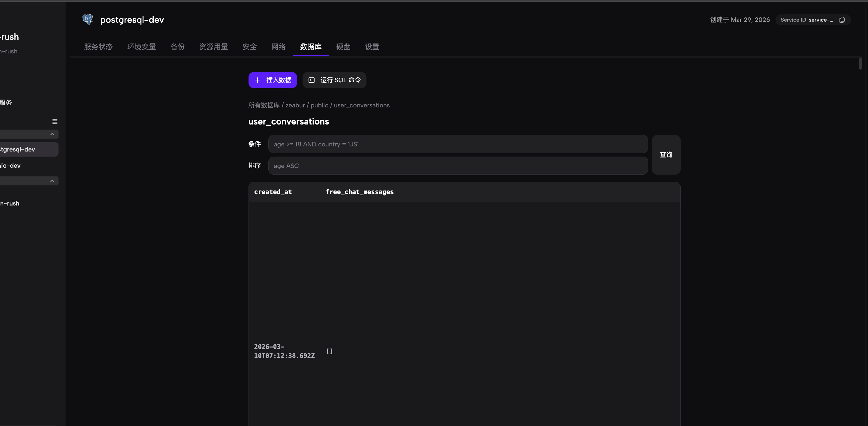Collapse the group above n-rush

[x=52, y=181]
